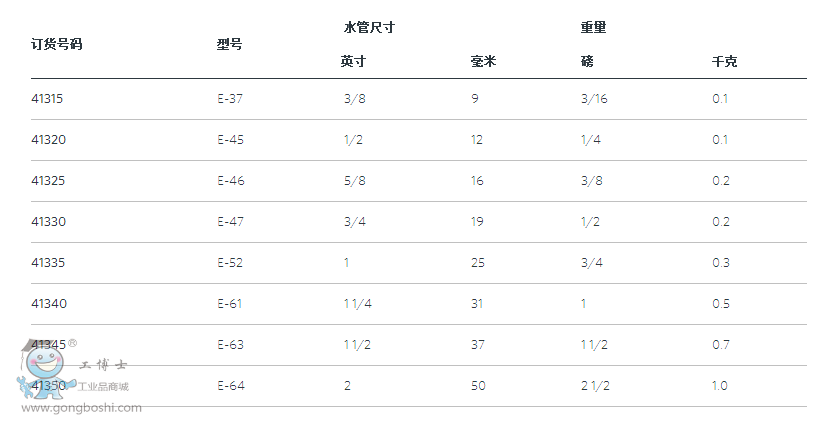826x427 pixels.
Task: Open order number 41325
Action: (49, 181)
